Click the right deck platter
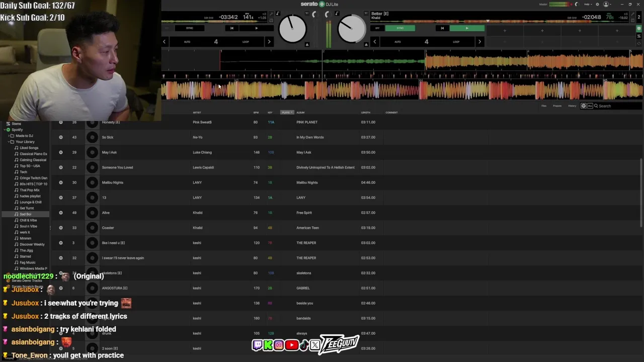644x362 pixels. [x=352, y=29]
